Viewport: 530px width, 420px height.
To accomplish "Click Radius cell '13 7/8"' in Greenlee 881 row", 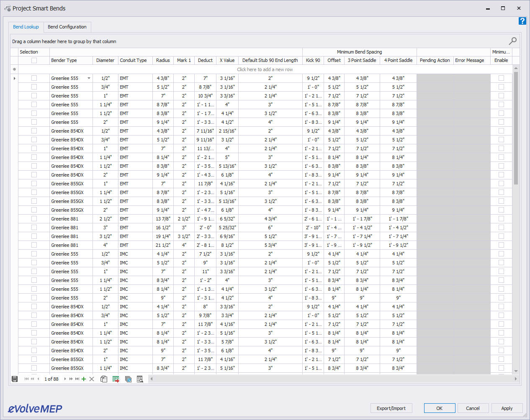I will tap(163, 219).
